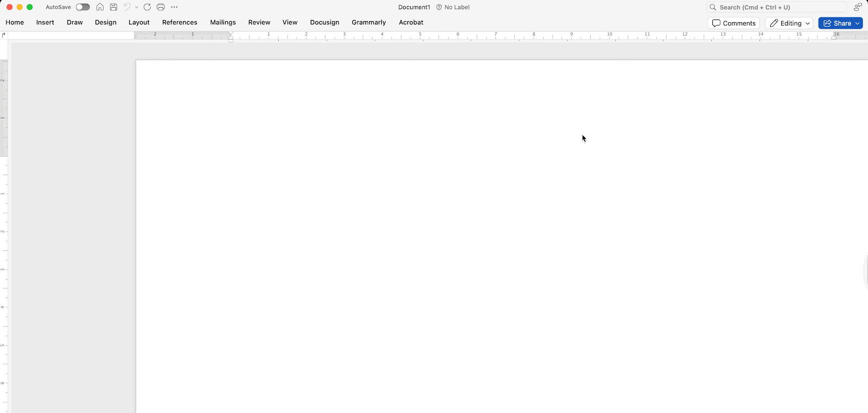This screenshot has width=868, height=413.
Task: Switch to the References tab
Action: [180, 22]
